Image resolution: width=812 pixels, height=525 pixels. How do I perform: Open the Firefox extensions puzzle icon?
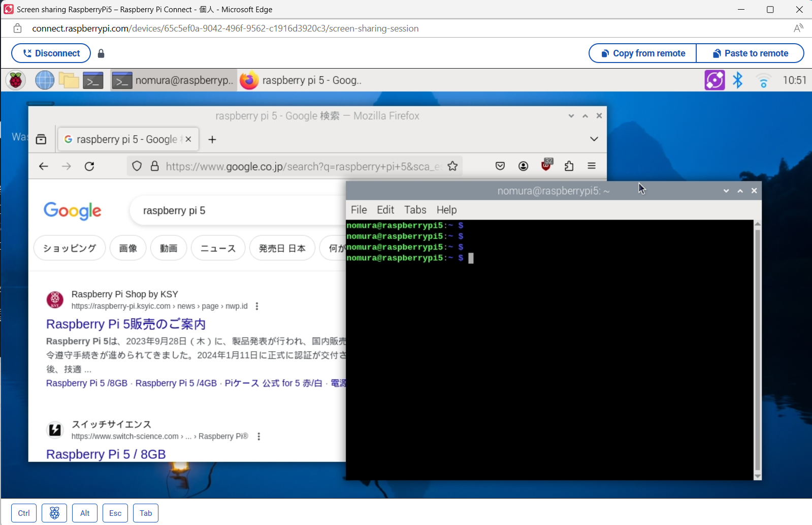569,166
